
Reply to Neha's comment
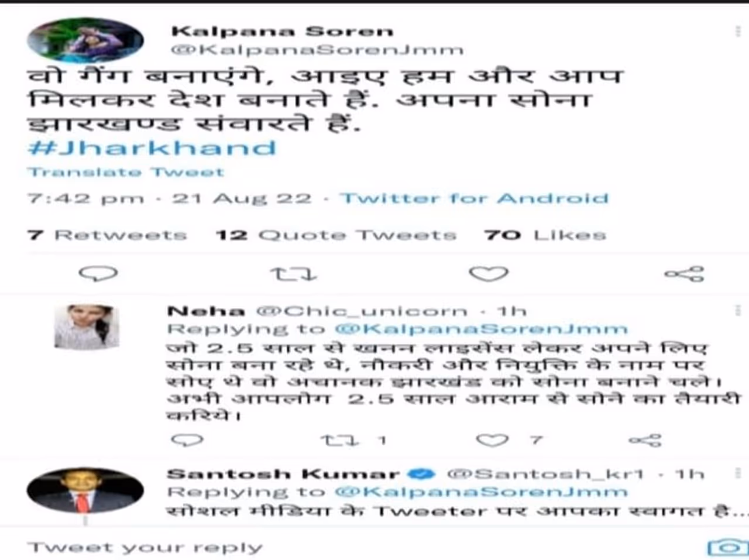coord(187,439)
